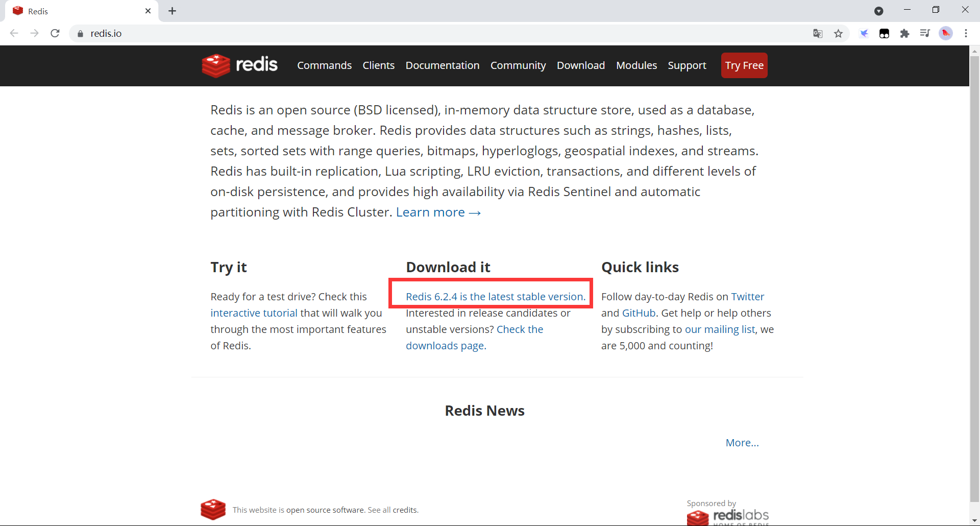Open the credits link in the footer

(x=405, y=510)
